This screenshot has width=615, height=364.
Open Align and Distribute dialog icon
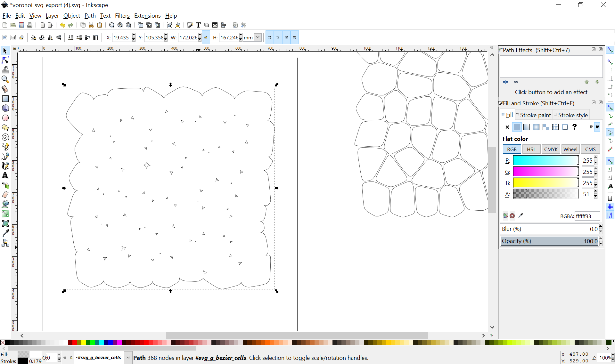223,25
